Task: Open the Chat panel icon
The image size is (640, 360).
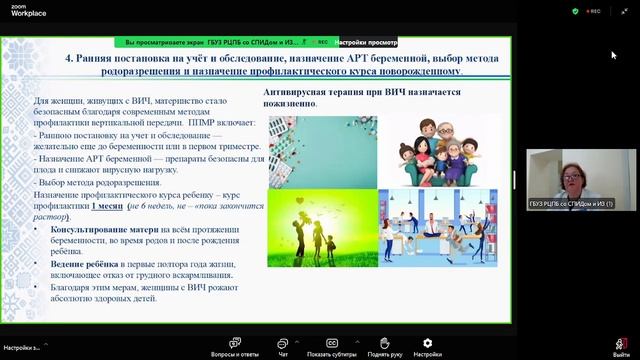Action: click(282, 343)
